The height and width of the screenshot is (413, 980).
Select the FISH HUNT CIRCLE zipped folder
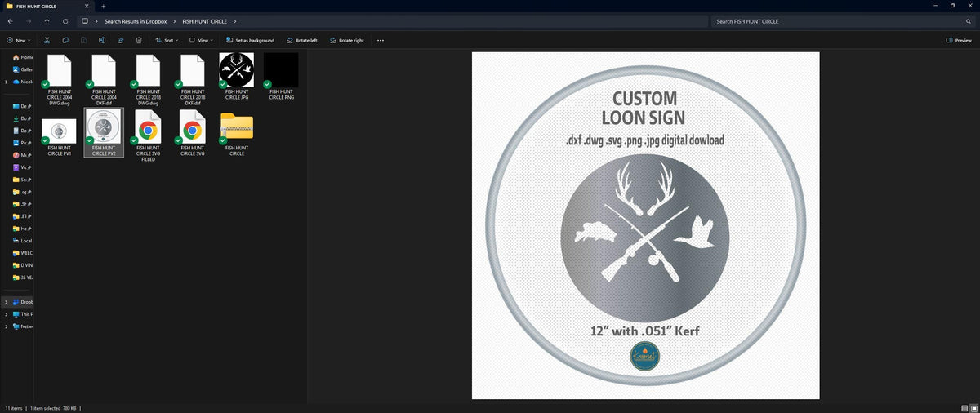tap(237, 134)
